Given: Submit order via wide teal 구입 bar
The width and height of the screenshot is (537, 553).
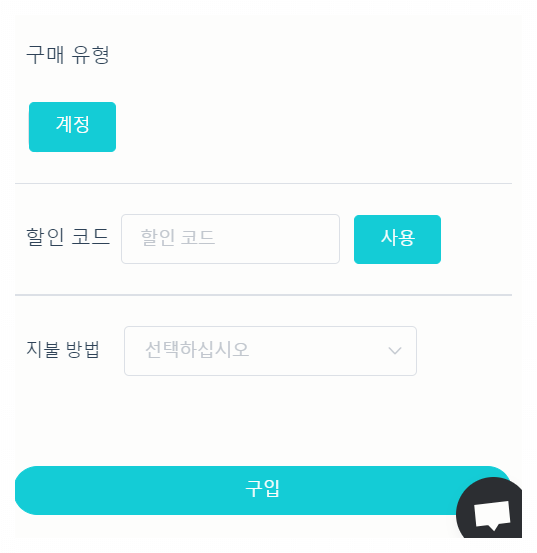Looking at the screenshot, I should 263,490.
